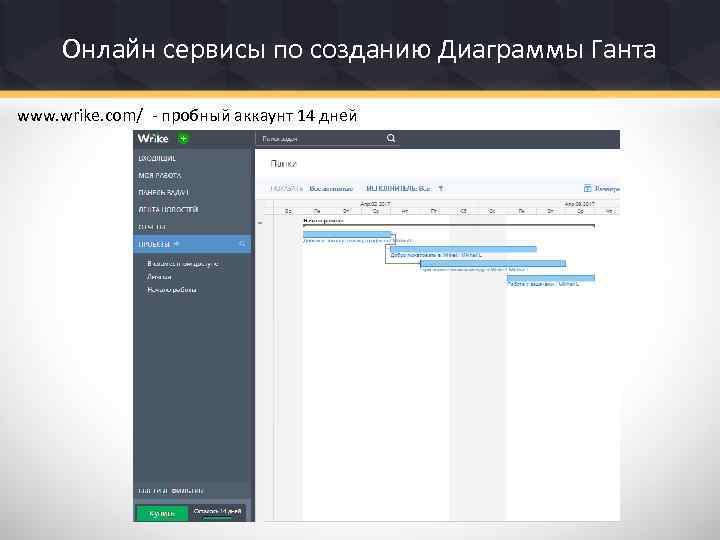Click the green plus button beside Wrike logo

[183, 139]
